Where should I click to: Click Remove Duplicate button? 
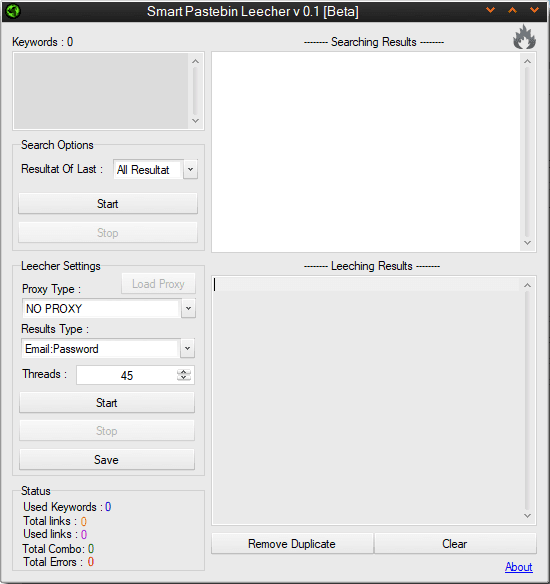[292, 544]
